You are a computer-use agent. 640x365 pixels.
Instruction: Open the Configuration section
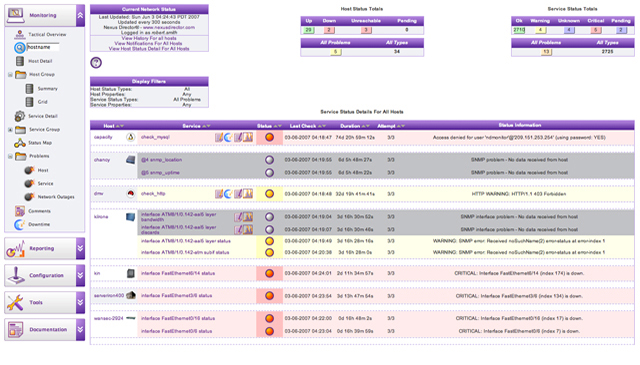(x=47, y=275)
